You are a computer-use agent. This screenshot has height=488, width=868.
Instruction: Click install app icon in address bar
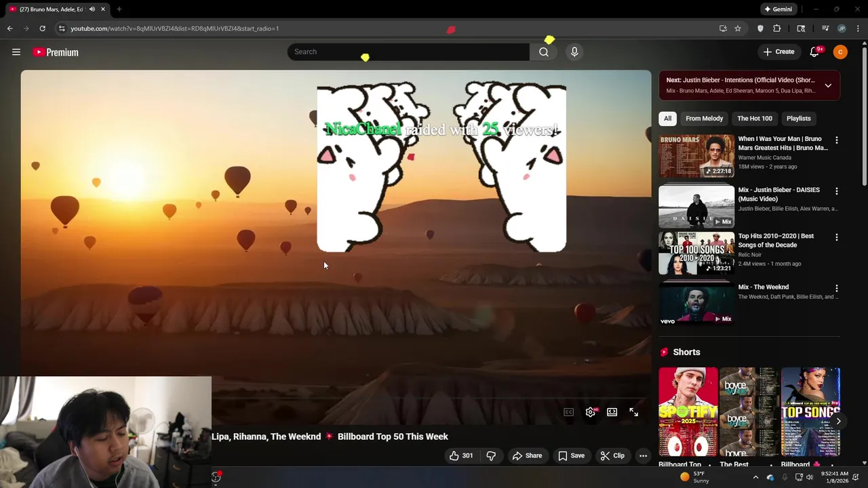click(723, 28)
